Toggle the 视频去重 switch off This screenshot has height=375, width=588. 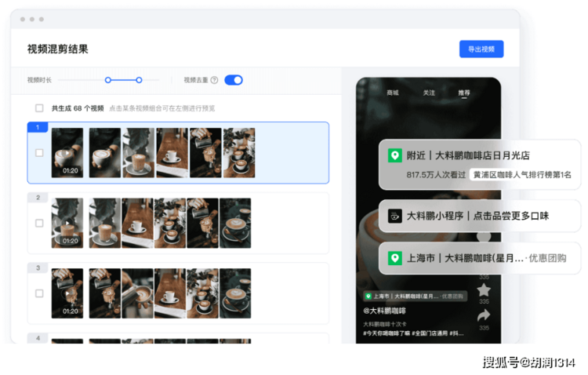click(234, 80)
